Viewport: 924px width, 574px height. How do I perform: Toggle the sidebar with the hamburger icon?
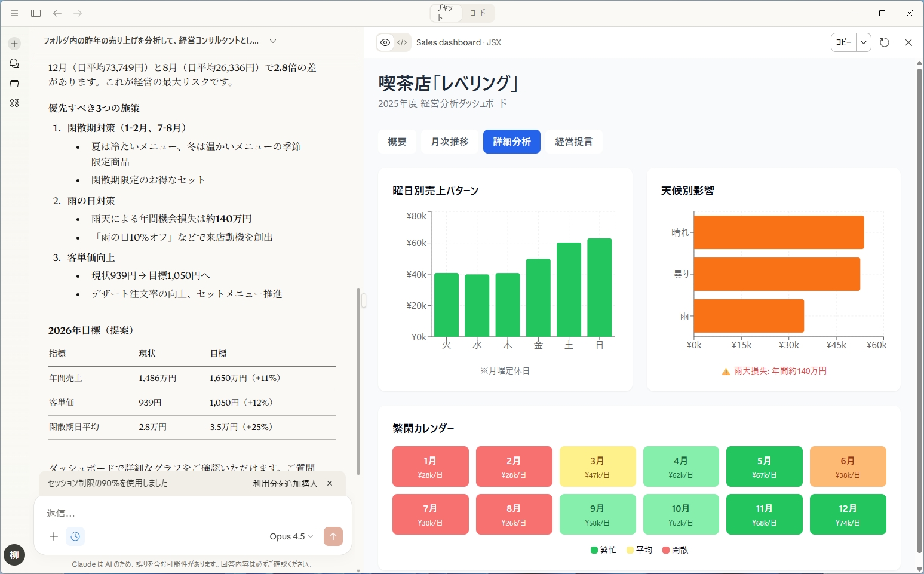click(13, 13)
